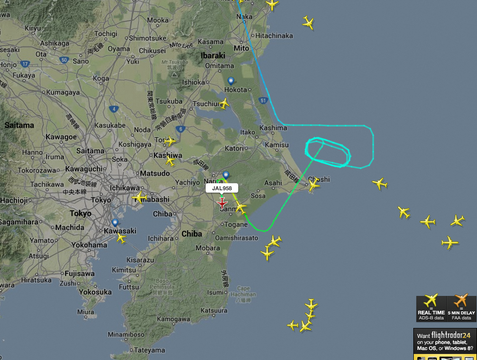Open the airport pin near Hokota
This screenshot has width=477, height=360.
[231, 81]
